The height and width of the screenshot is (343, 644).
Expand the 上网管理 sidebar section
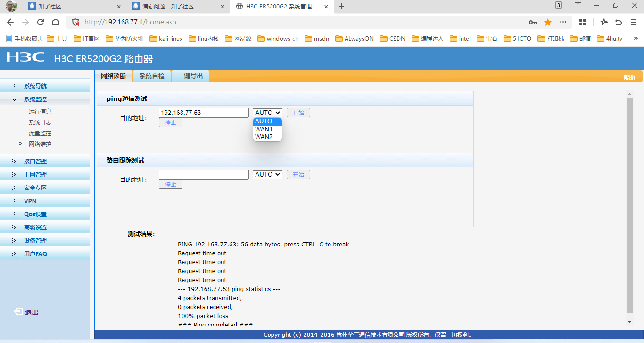pyautogui.click(x=45, y=175)
